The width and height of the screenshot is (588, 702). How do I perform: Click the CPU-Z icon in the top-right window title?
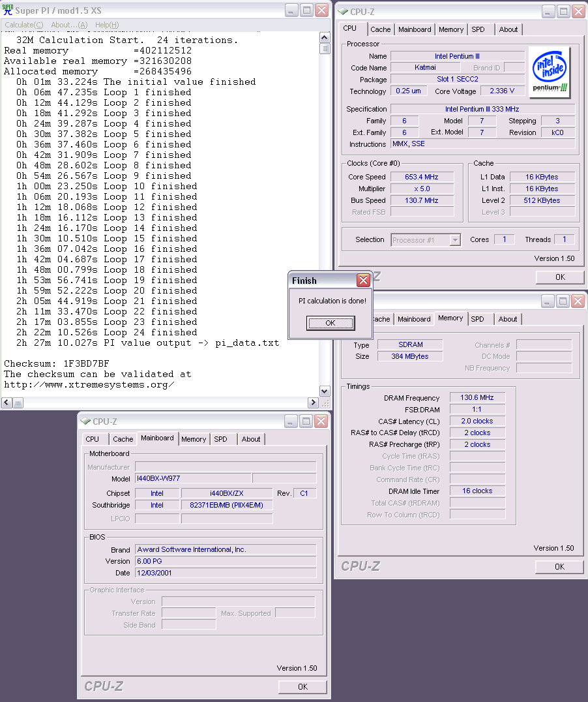tap(343, 11)
